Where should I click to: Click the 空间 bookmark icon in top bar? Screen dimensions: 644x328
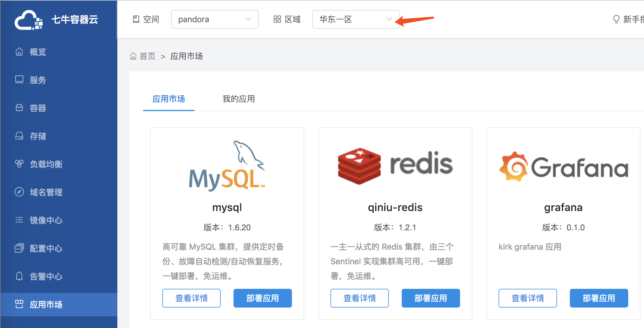point(136,19)
